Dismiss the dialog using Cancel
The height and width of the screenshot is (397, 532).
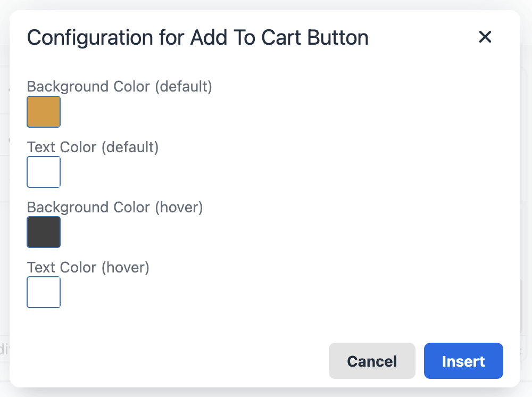[x=371, y=361]
